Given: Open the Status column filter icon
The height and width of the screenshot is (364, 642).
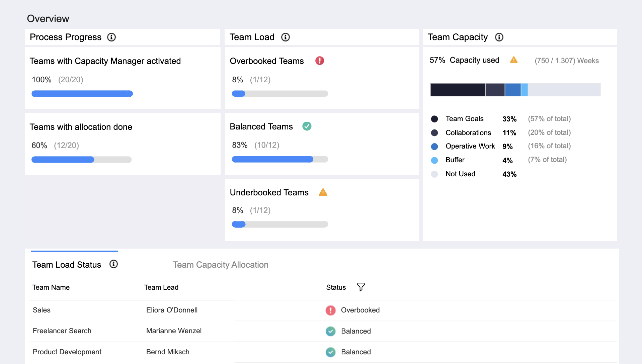Looking at the screenshot, I should [361, 287].
